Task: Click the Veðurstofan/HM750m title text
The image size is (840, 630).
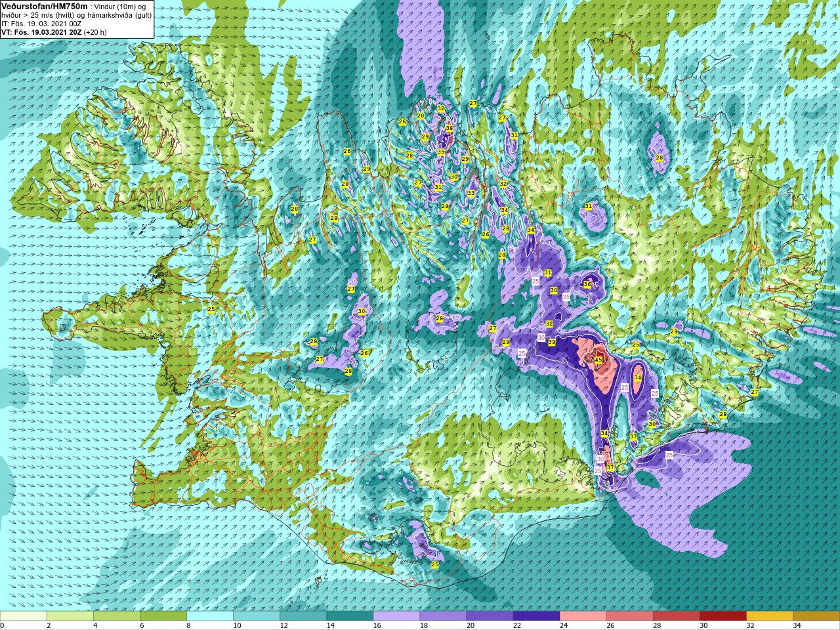Action: [x=45, y=6]
